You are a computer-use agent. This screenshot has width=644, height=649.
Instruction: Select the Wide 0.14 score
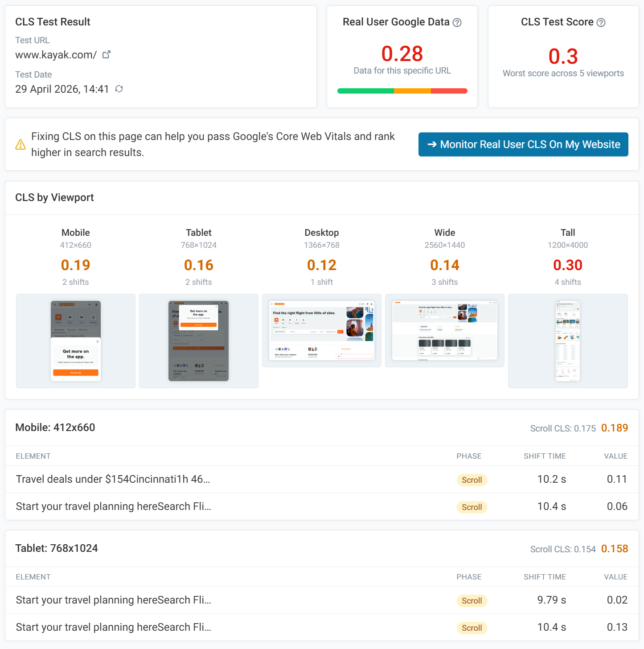click(445, 265)
